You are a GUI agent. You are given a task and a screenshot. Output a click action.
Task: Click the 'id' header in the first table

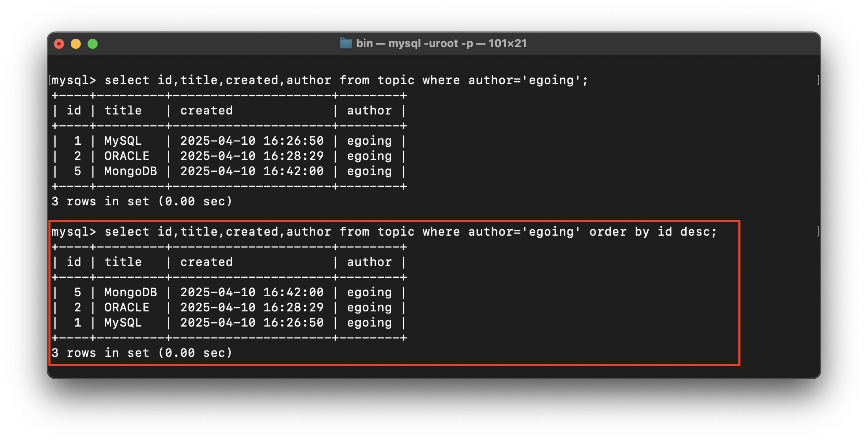pos(74,111)
